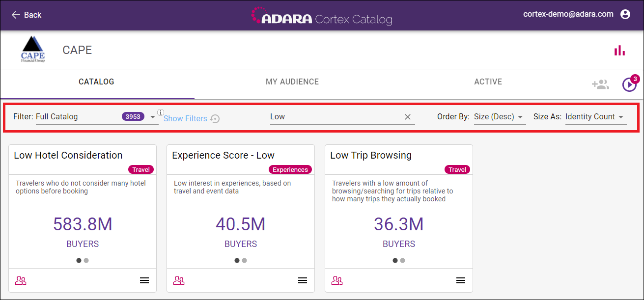Clear the Low search field with the X
Image resolution: width=644 pixels, height=300 pixels.
408,116
